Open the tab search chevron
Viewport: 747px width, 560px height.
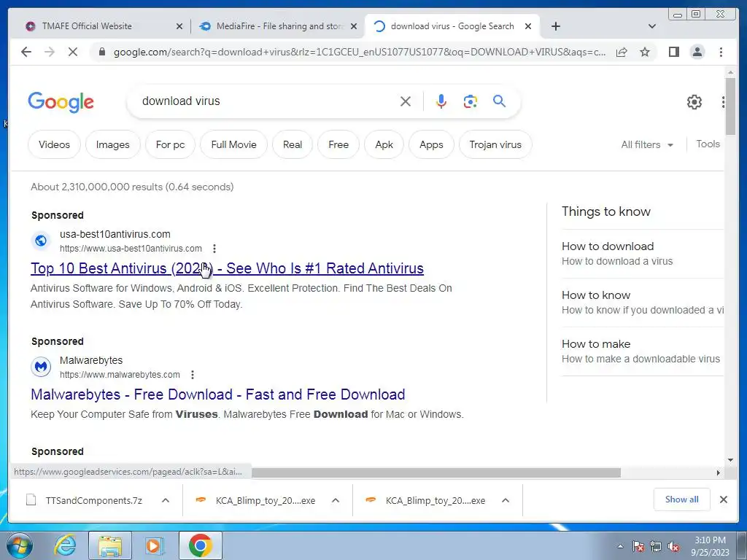(x=652, y=26)
